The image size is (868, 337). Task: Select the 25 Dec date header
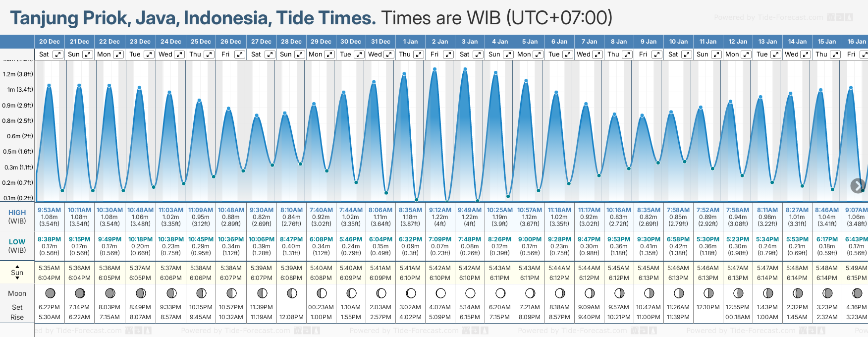click(x=201, y=42)
